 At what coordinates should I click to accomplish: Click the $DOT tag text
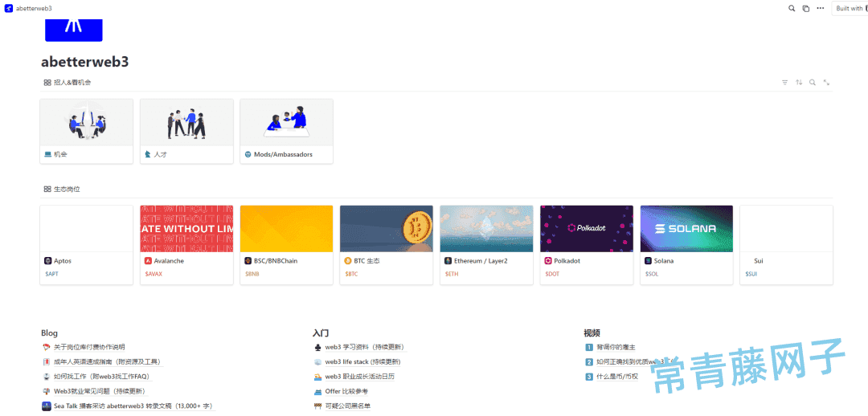[x=552, y=274]
